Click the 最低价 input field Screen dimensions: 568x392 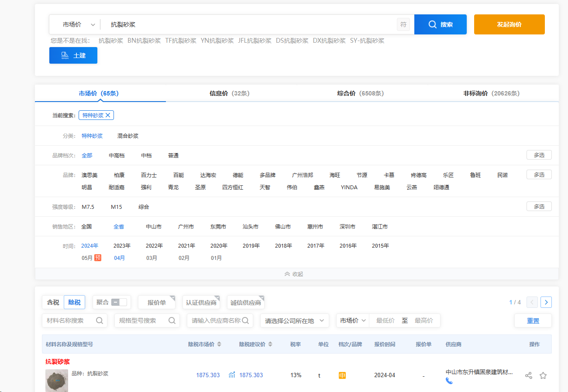386,320
